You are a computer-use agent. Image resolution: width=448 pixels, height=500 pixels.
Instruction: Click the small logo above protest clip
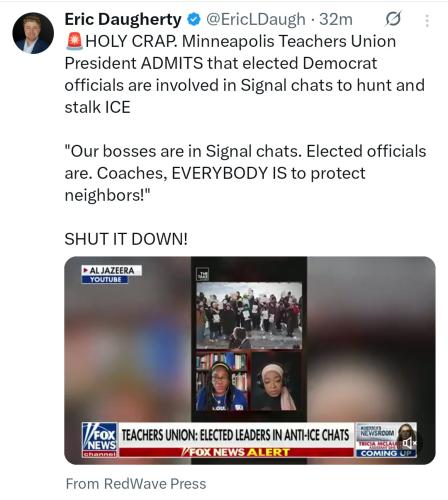(x=202, y=274)
